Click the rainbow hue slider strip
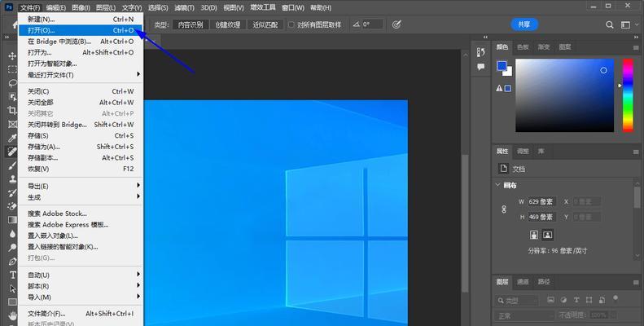The width and height of the screenshot is (644, 326). pos(628,95)
